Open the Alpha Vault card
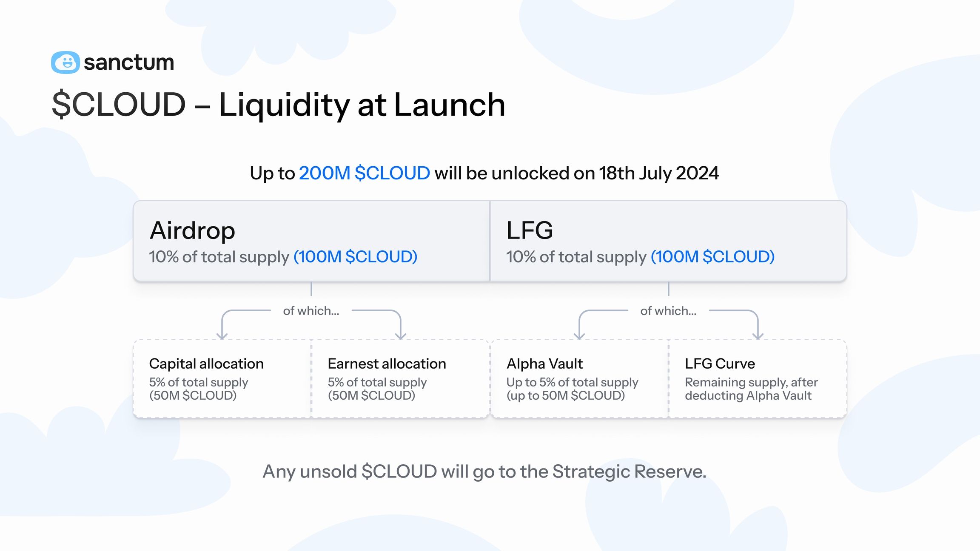Image resolution: width=980 pixels, height=551 pixels. (x=579, y=378)
